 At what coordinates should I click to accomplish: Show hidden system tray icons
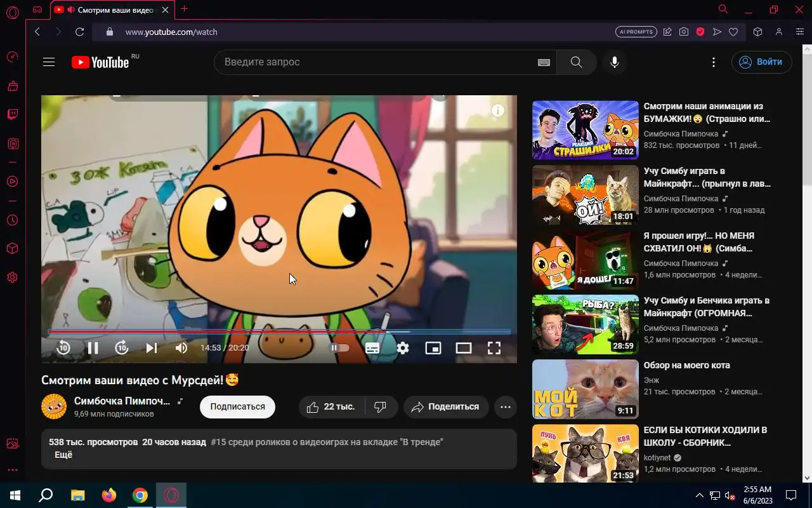coord(700,495)
